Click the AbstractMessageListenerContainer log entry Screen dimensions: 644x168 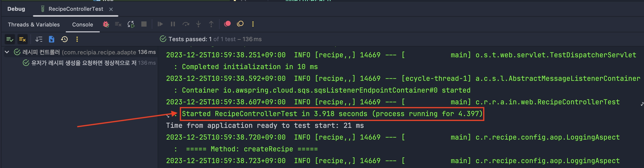coord(403,79)
